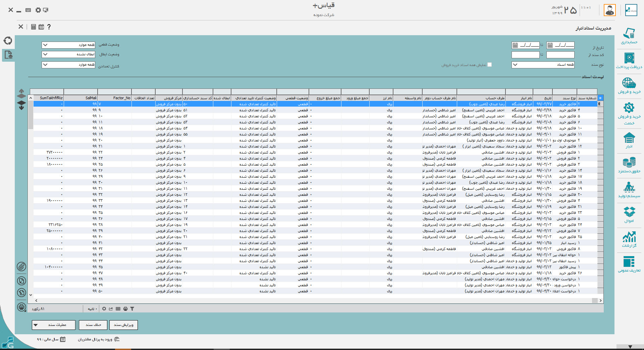
Task: Click the ۸۱ رکورد record count
Action: (38, 309)
